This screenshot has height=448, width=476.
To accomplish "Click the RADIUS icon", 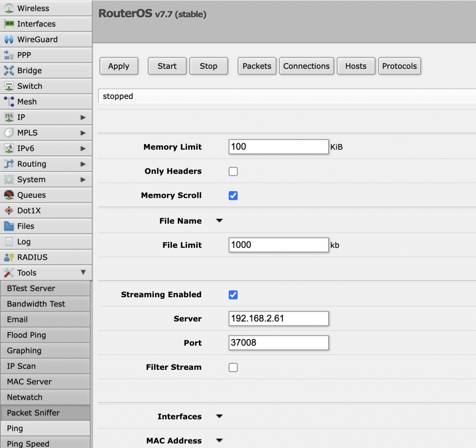I will pyautogui.click(x=9, y=257).
